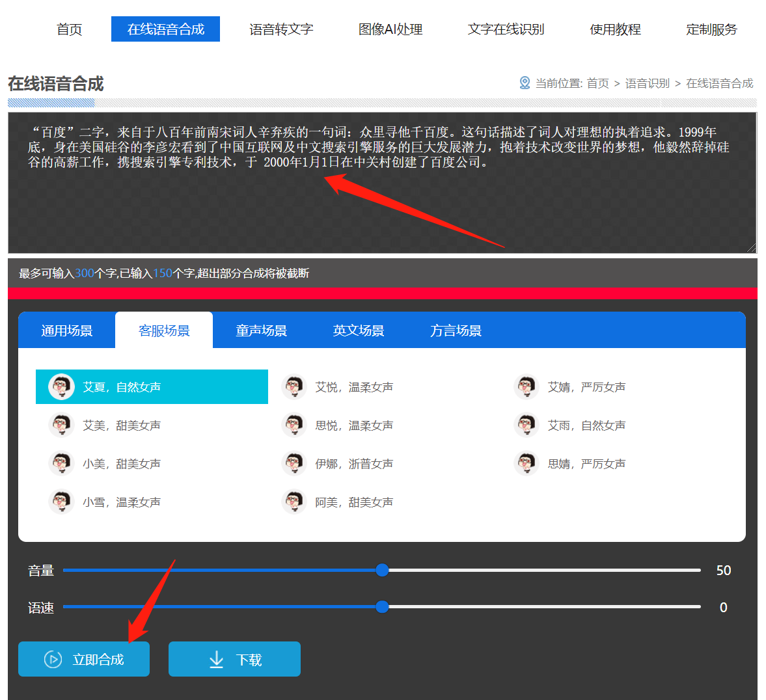Select voice 艾夏，自然女声
This screenshot has height=700, width=766.
coord(152,387)
